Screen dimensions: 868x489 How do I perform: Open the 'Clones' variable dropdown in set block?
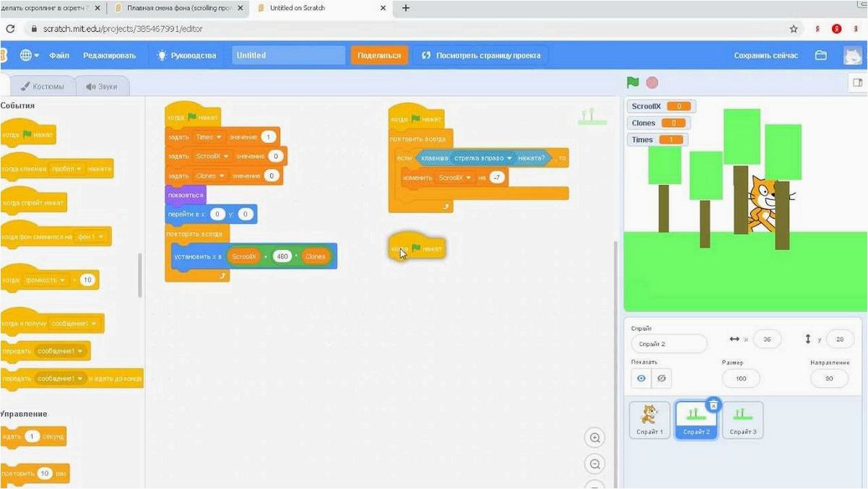coord(211,176)
